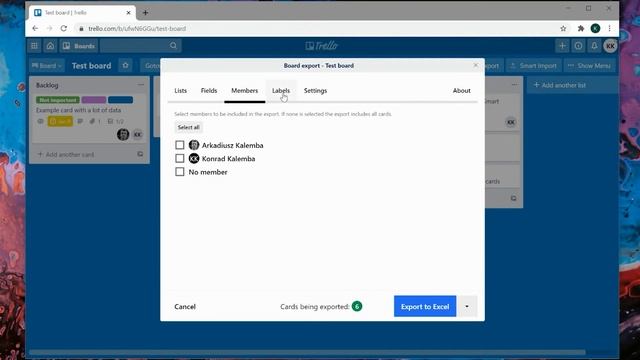Open the Example card with a lot of data
640x360 pixels.
pos(78,110)
